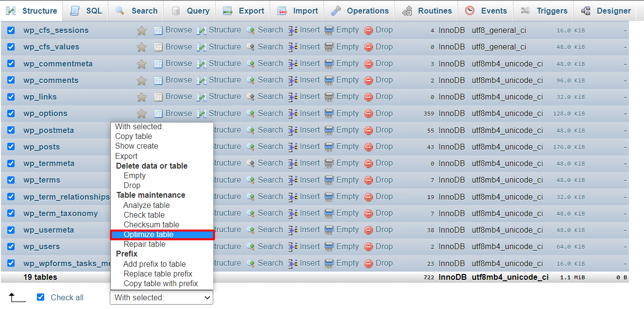Deselect the wp_terms table checkbox

tap(11, 179)
